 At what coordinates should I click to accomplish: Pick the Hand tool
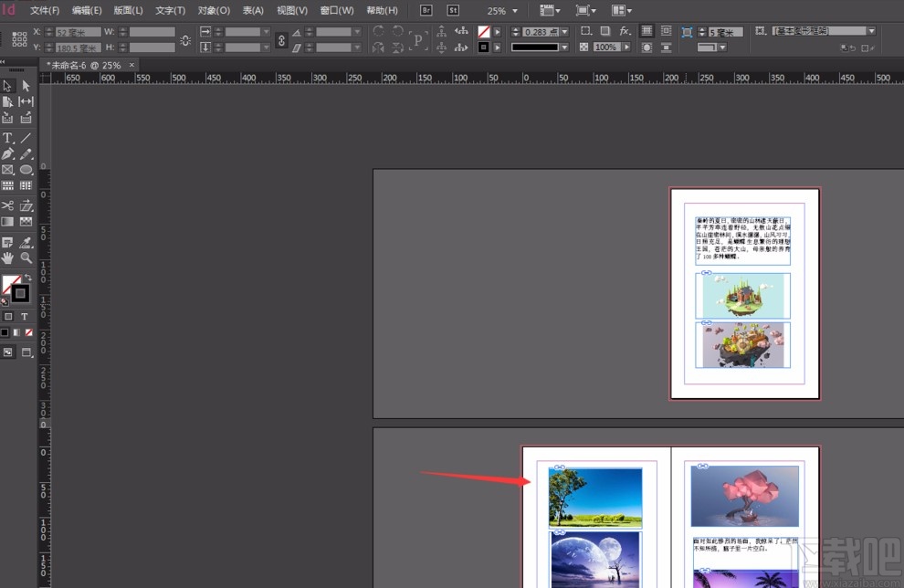tap(7, 258)
